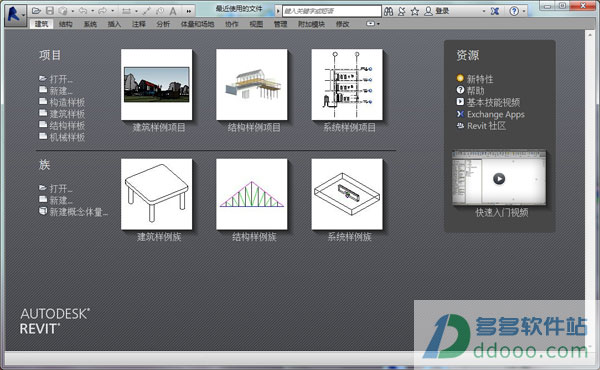600x370 pixels.
Task: Expand the Sync with Central dropdown arrow
Action: (x=72, y=11)
